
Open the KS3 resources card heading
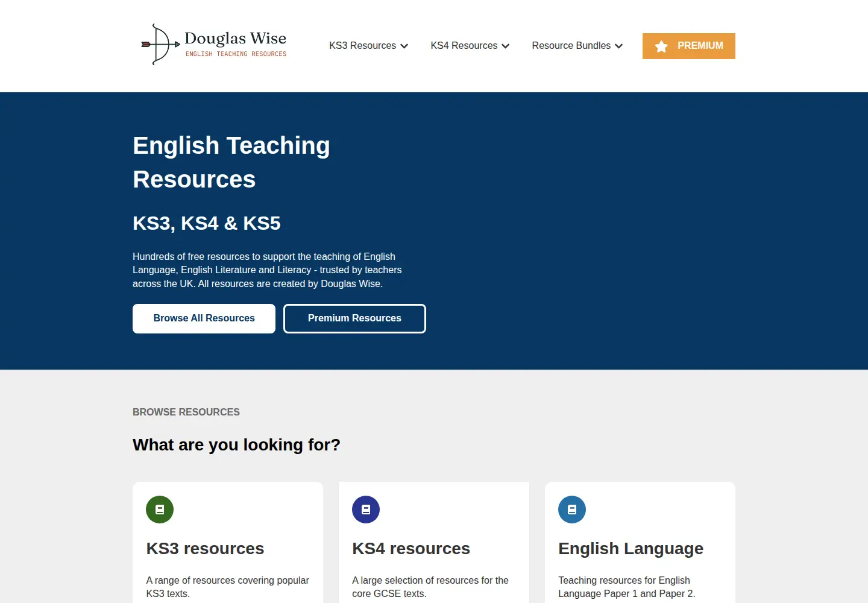point(205,549)
